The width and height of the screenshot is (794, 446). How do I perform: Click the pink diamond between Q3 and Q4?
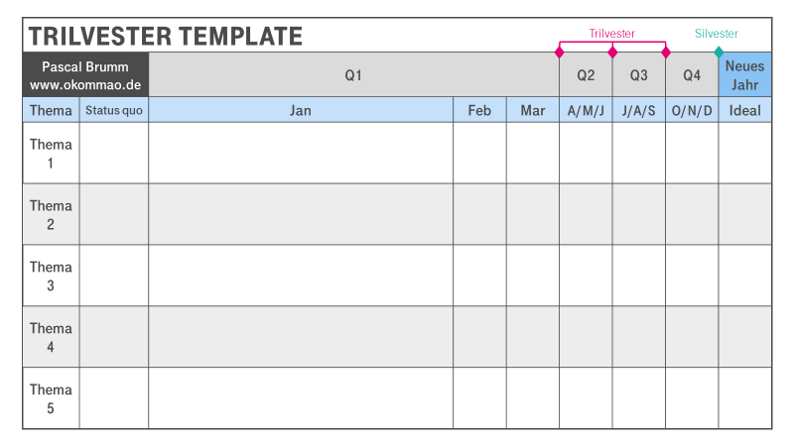[x=665, y=52]
